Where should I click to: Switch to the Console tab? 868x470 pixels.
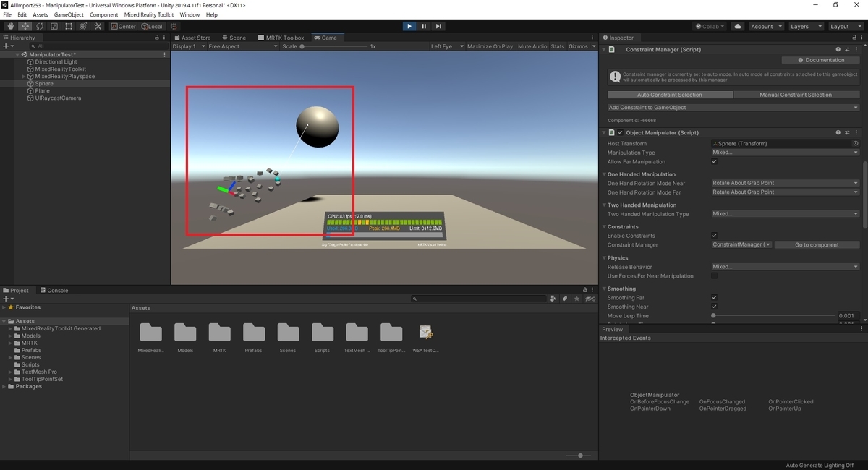point(54,291)
